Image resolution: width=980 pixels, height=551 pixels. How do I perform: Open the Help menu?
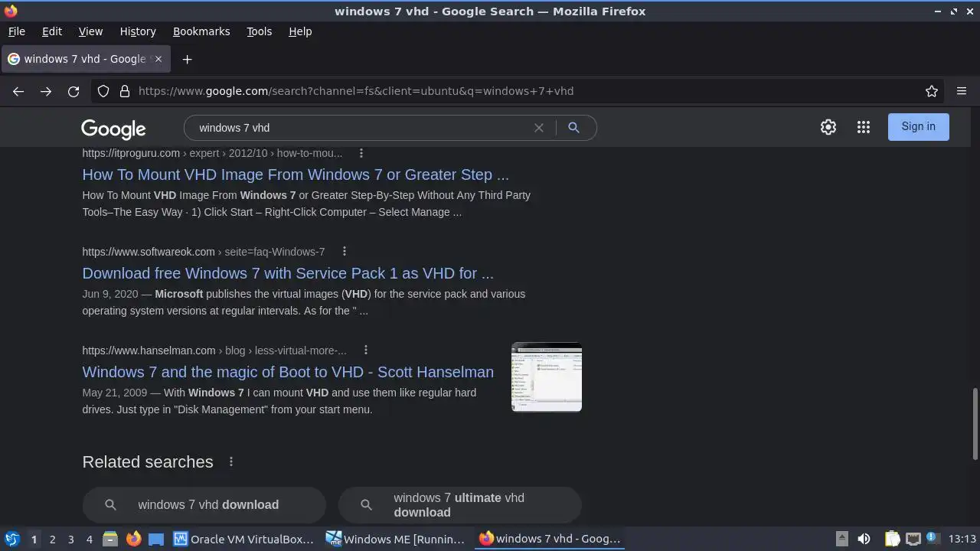click(x=300, y=31)
